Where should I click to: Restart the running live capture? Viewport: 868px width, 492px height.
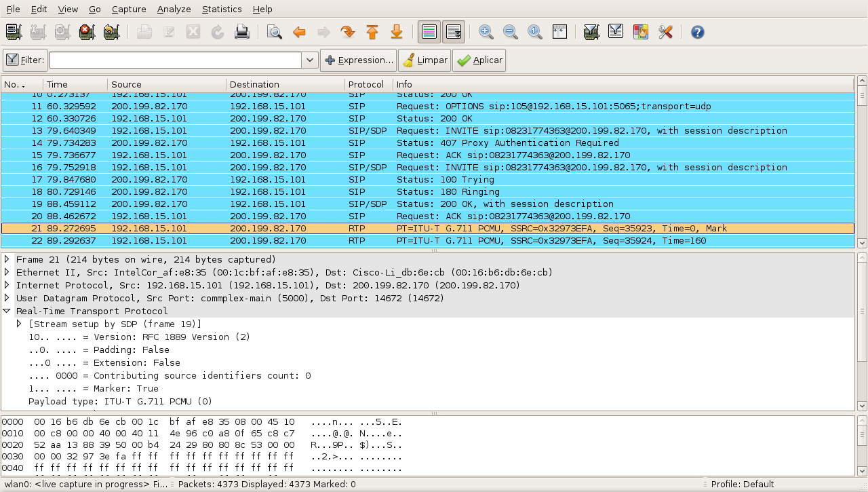tap(111, 32)
